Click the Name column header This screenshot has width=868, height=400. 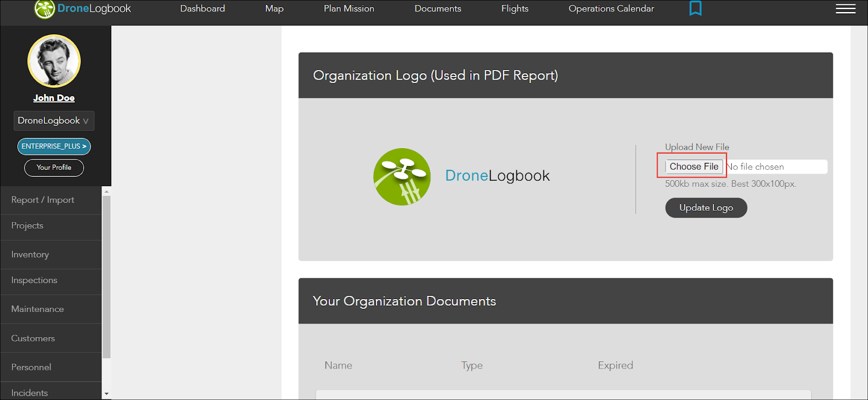[339, 366]
